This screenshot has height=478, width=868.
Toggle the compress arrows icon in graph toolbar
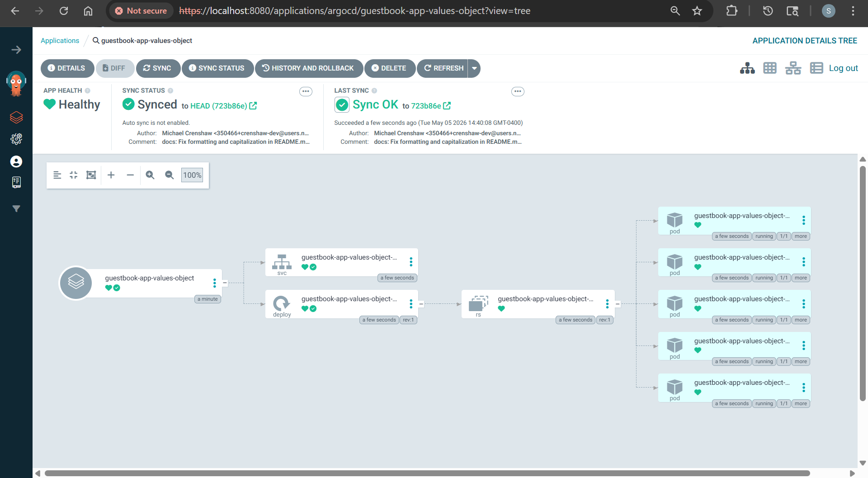[74, 175]
